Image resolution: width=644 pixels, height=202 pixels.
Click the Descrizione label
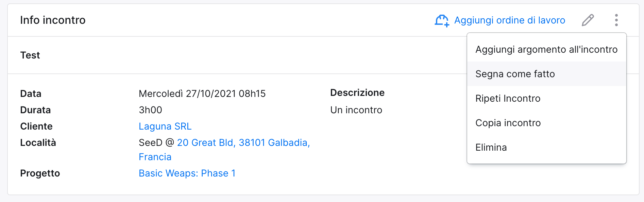pos(357,92)
